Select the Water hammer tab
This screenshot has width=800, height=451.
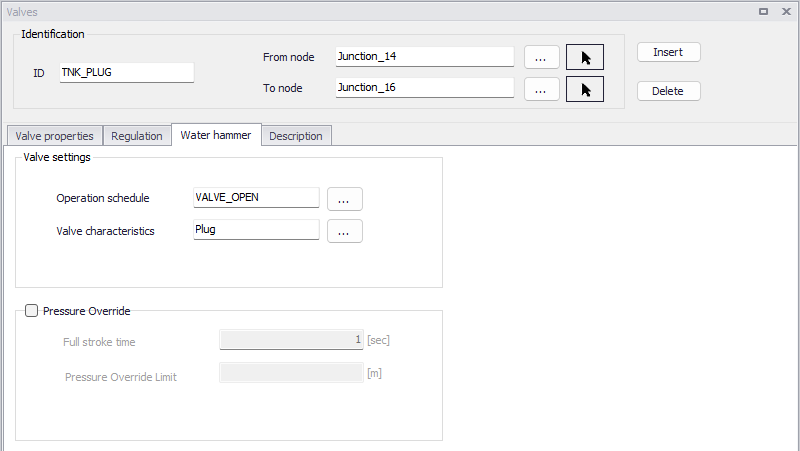point(216,135)
